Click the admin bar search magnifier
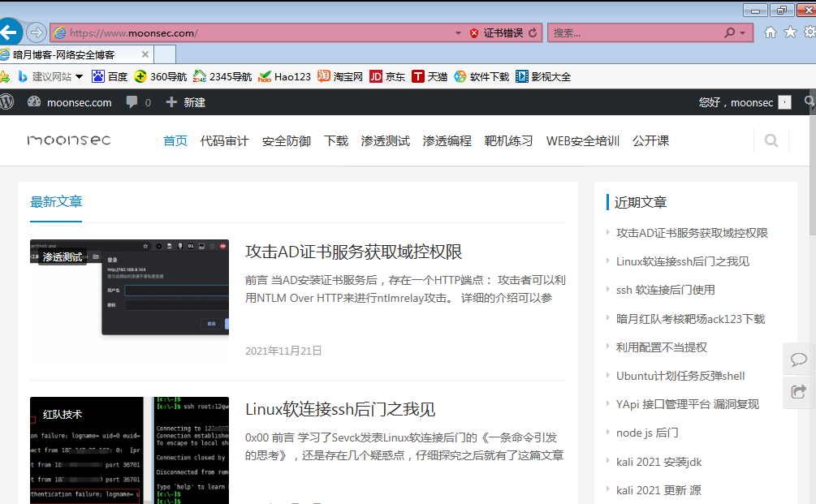This screenshot has height=504, width=816. pyautogui.click(x=810, y=102)
